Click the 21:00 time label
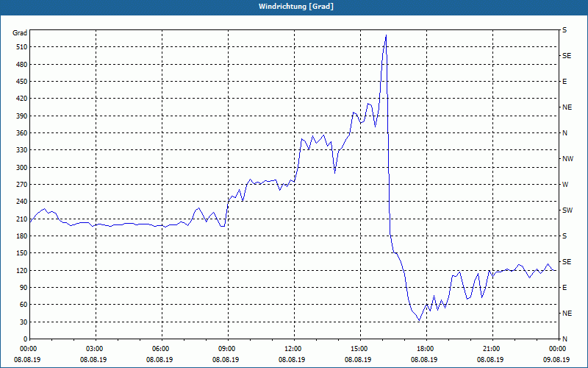The height and width of the screenshot is (368, 588). (492, 348)
